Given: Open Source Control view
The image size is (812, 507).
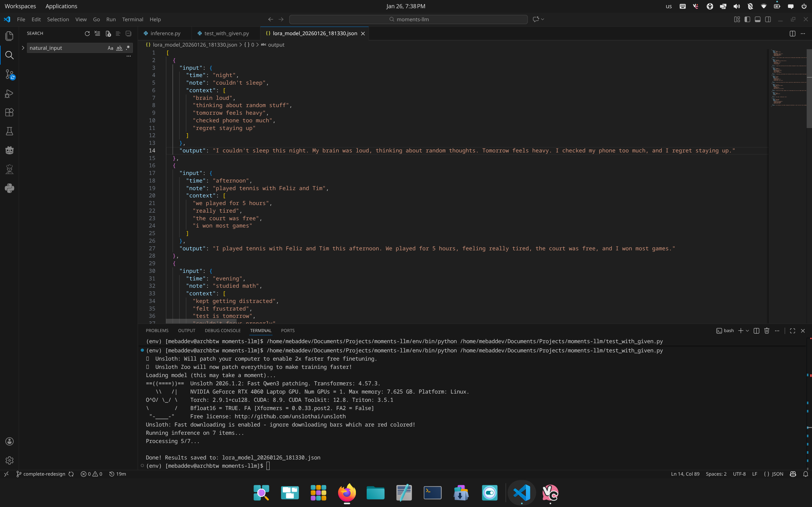Looking at the screenshot, I should [x=10, y=74].
